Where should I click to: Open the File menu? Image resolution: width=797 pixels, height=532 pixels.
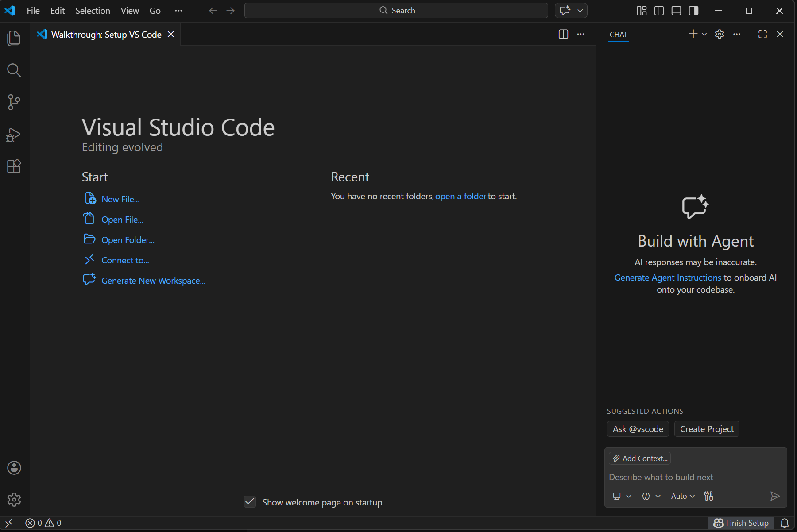pyautogui.click(x=33, y=11)
